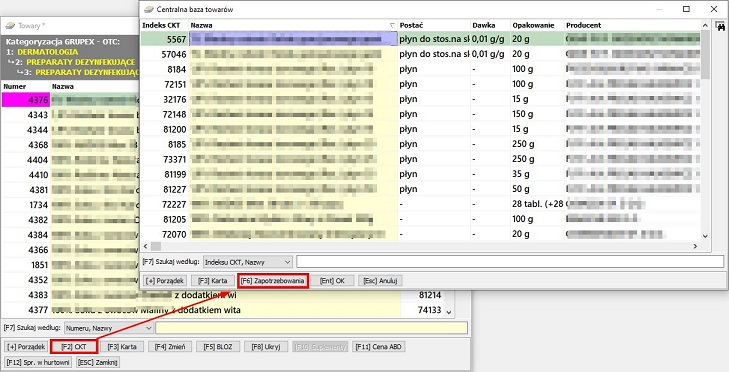This screenshot has width=729, height=372.
Task: Click [F3] Karta in Towary window
Action: 122,347
